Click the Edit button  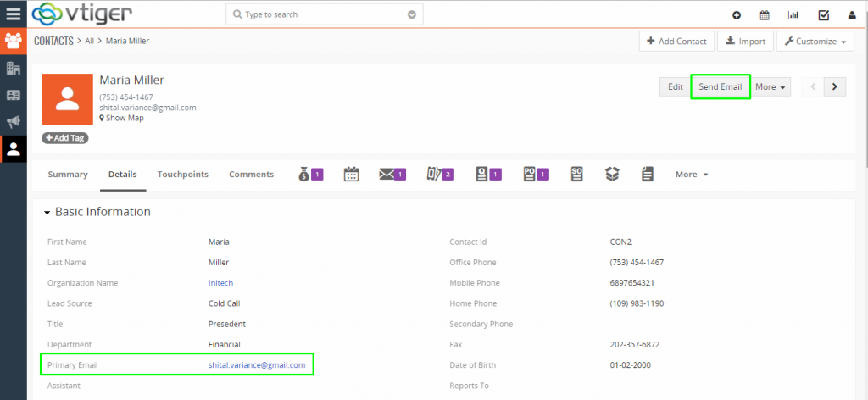click(676, 86)
